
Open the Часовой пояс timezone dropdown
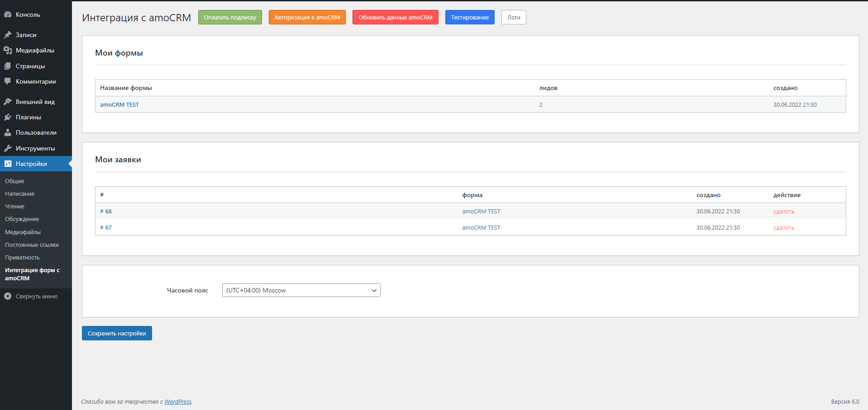301,290
